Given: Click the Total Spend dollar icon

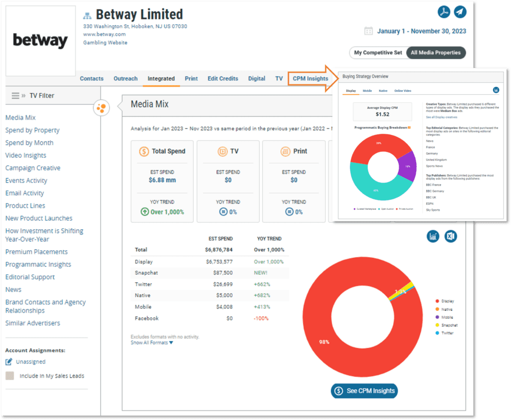Looking at the screenshot, I should coord(144,151).
